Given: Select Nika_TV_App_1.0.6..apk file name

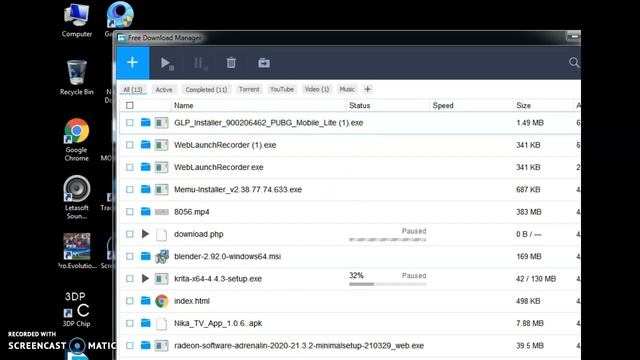Looking at the screenshot, I should tap(218, 323).
